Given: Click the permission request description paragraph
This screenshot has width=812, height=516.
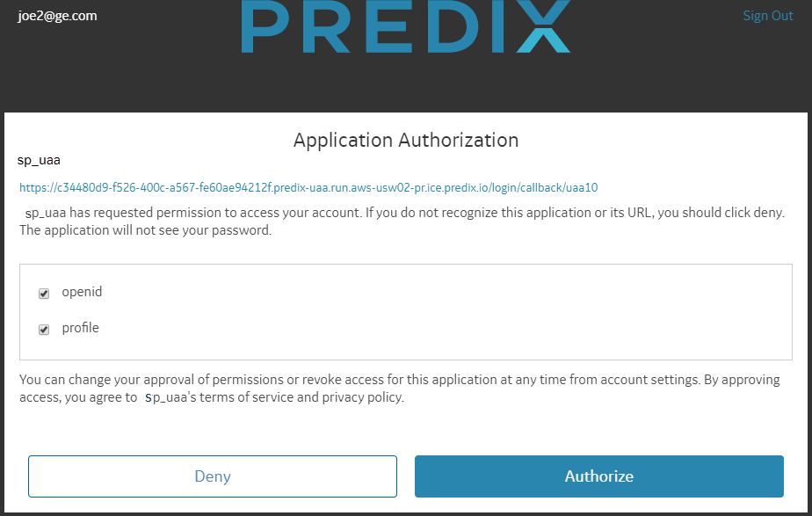Looking at the screenshot, I should 402,222.
